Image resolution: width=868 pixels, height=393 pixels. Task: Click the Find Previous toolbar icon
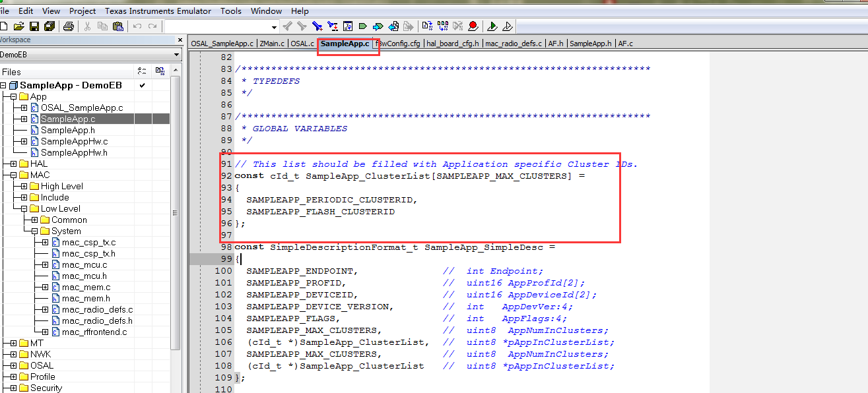point(287,26)
